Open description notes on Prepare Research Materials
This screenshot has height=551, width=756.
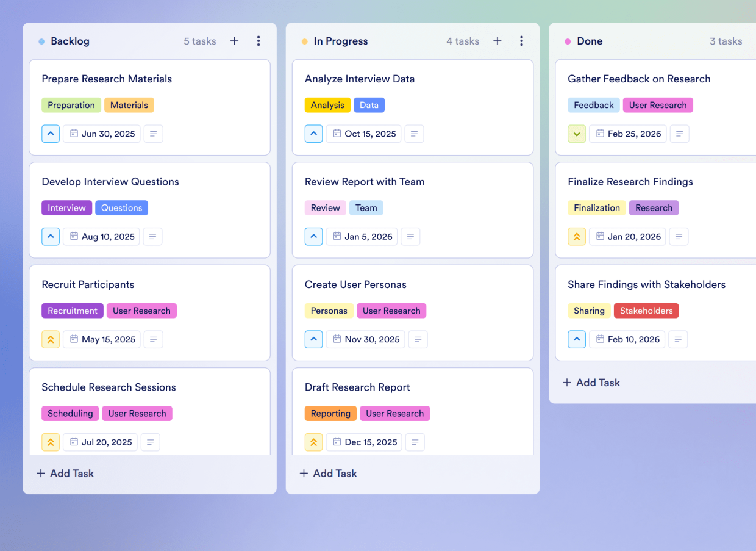pos(153,134)
